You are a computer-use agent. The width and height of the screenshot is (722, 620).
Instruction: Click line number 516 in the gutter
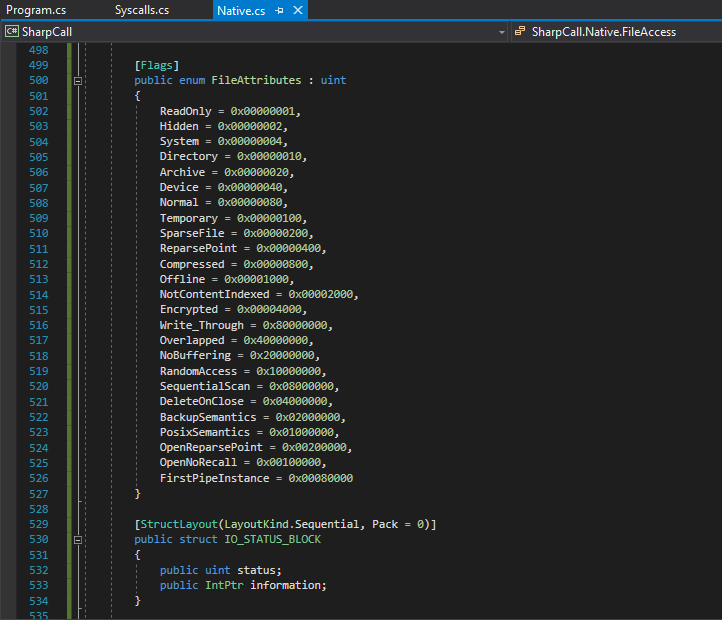point(39,325)
